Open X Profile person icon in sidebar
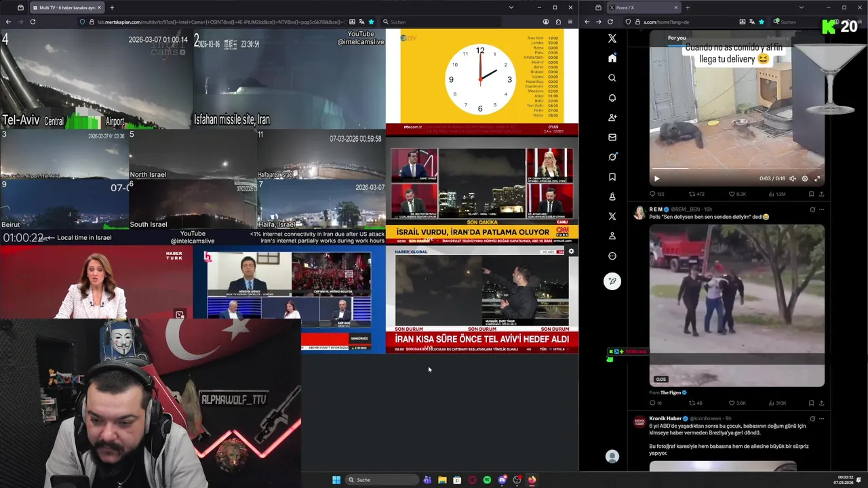868x488 pixels. [x=612, y=236]
